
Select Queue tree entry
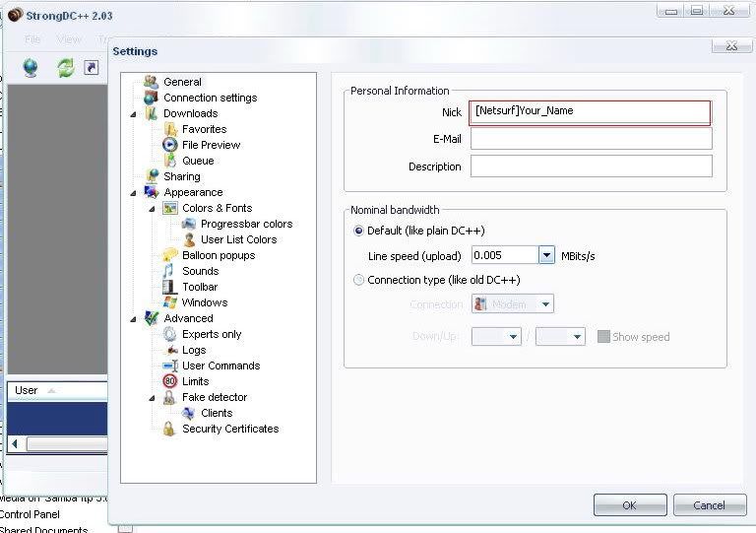pyautogui.click(x=198, y=161)
